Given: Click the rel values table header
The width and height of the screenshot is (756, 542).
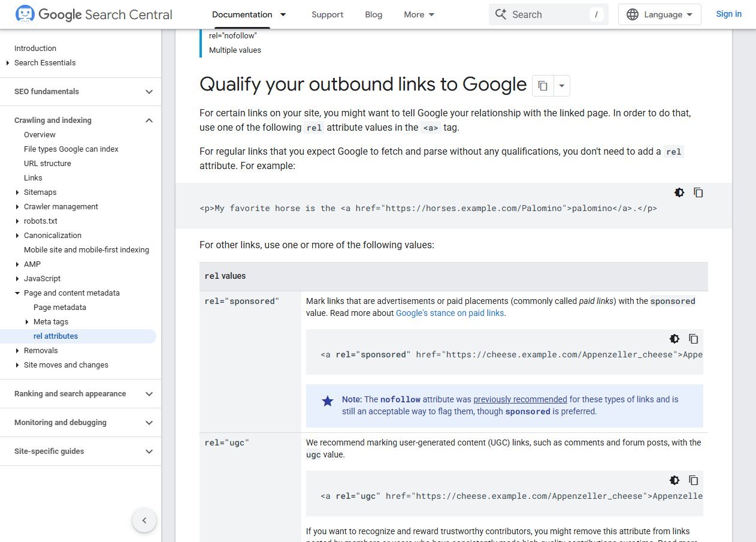Looking at the screenshot, I should [453, 276].
